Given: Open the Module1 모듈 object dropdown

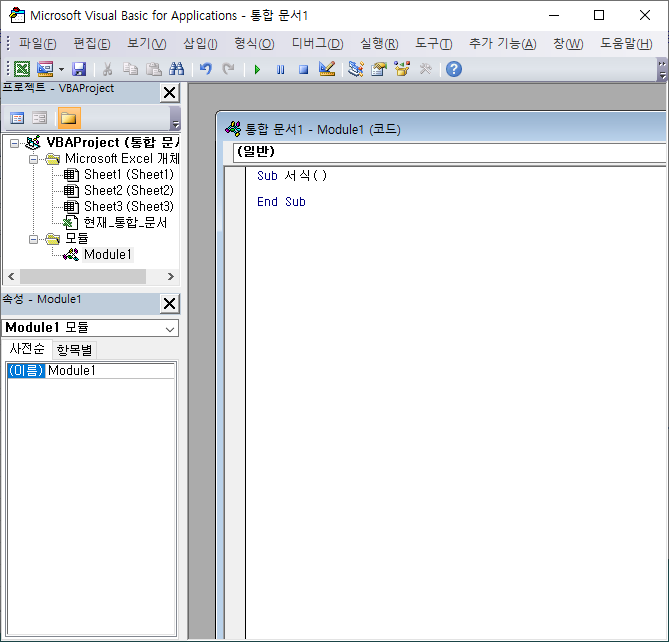Looking at the screenshot, I should pyautogui.click(x=170, y=329).
